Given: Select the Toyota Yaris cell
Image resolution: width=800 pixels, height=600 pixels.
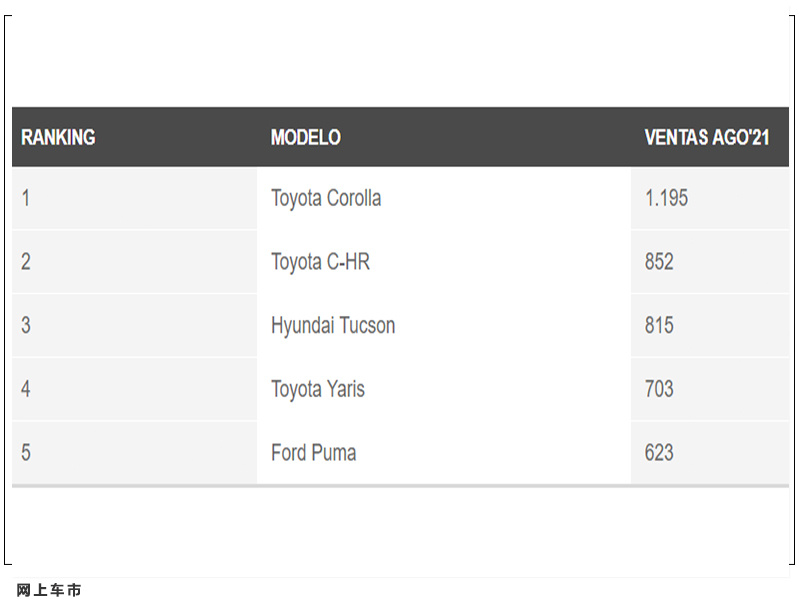Looking at the screenshot, I should pyautogui.click(x=444, y=389).
